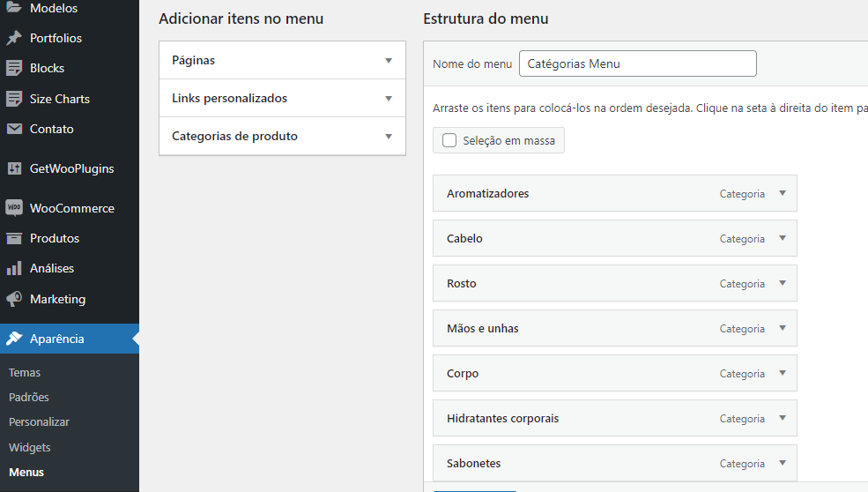Click the Contato envelope icon

14,129
